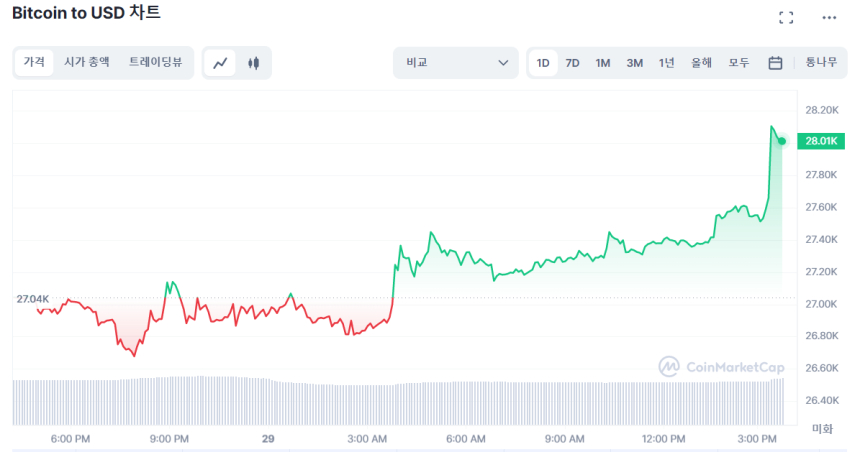The height and width of the screenshot is (452, 860).
Task: Click the green 28.01K price label
Action: pos(820,141)
